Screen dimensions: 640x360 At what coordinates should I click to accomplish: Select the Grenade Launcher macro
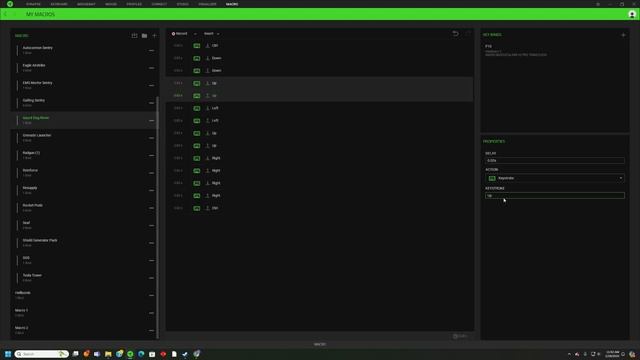coord(84,138)
